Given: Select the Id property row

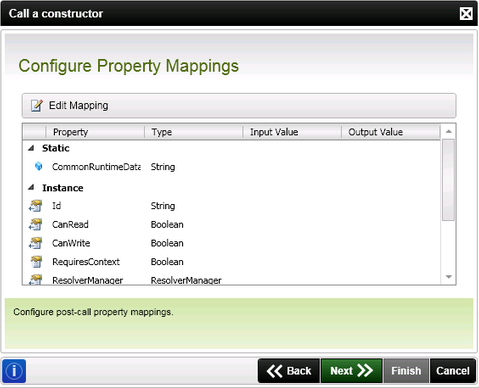Looking at the screenshot, I should pos(232,206).
